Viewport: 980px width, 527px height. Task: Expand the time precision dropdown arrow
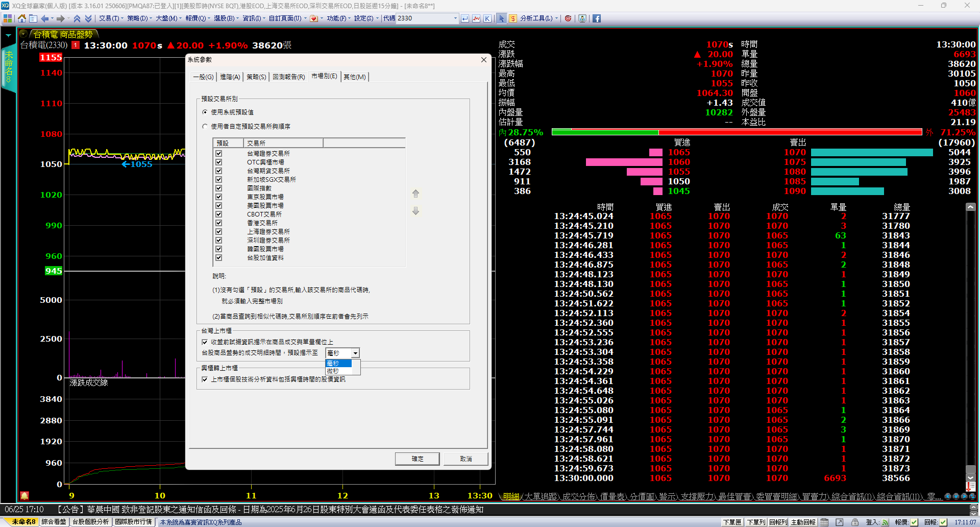coord(355,353)
